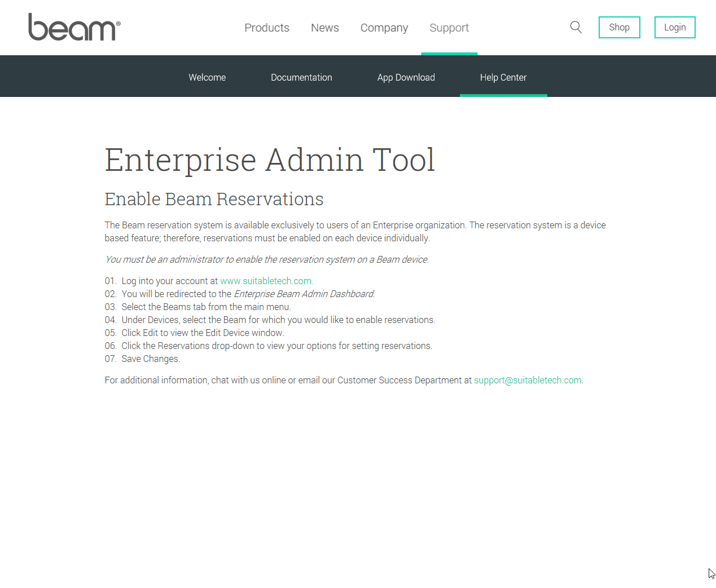Click step 05 about the Edit Device window

click(x=195, y=333)
